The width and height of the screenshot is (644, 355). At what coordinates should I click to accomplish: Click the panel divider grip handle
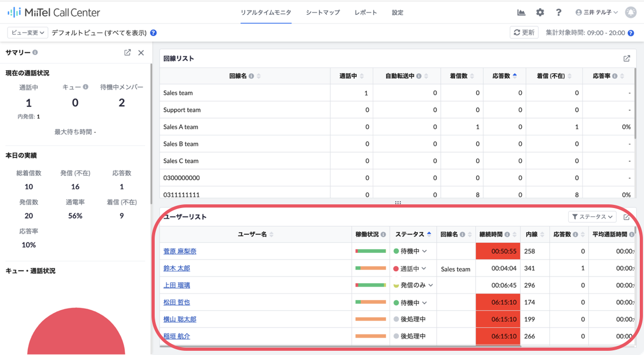click(x=398, y=203)
